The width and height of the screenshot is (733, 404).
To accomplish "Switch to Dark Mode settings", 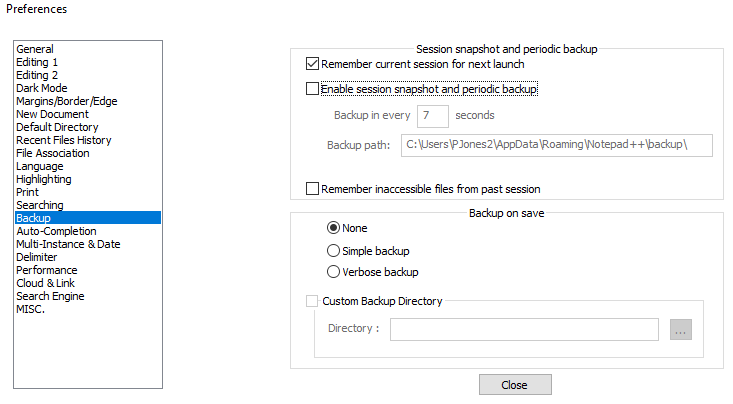I will (x=42, y=88).
